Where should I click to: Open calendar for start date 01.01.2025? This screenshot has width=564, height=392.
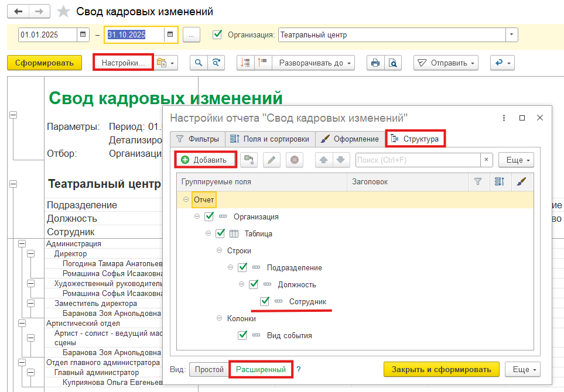tap(83, 35)
